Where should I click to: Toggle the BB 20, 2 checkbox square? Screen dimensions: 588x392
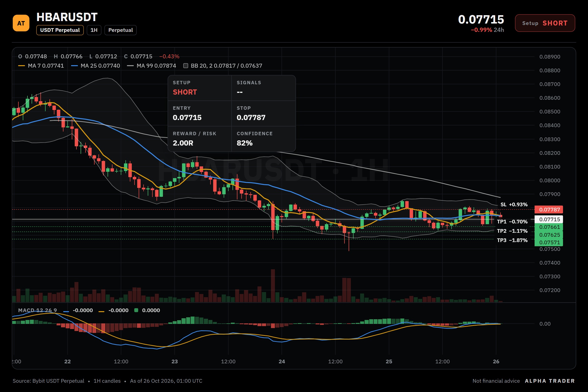186,66
